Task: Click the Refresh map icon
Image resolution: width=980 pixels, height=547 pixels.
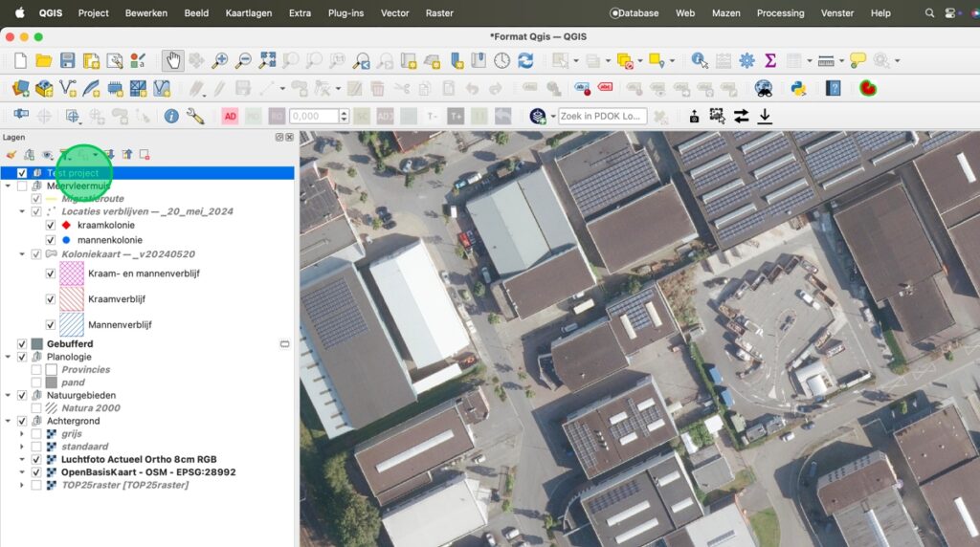Action: point(525,60)
